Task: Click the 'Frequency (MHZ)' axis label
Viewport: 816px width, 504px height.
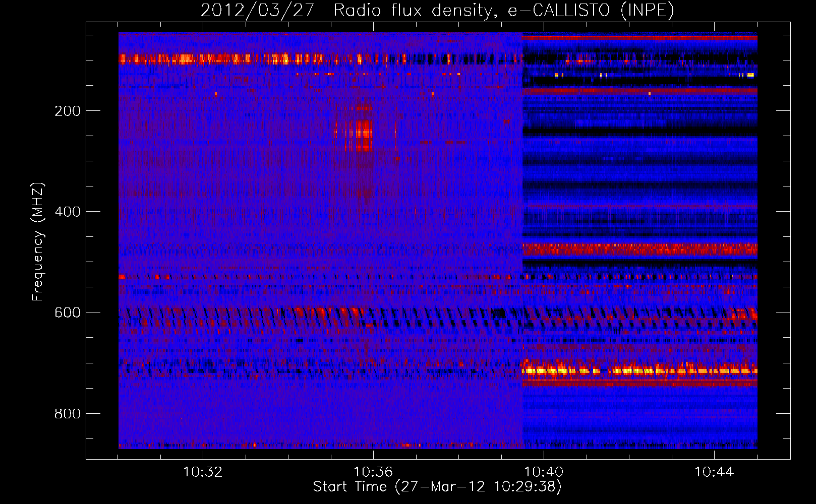Action: pos(37,242)
